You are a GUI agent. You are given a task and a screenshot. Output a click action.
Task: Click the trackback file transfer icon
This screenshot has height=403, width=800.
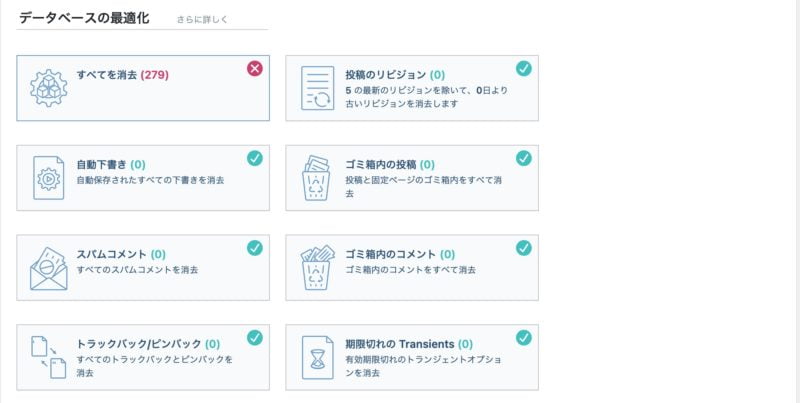click(x=48, y=357)
